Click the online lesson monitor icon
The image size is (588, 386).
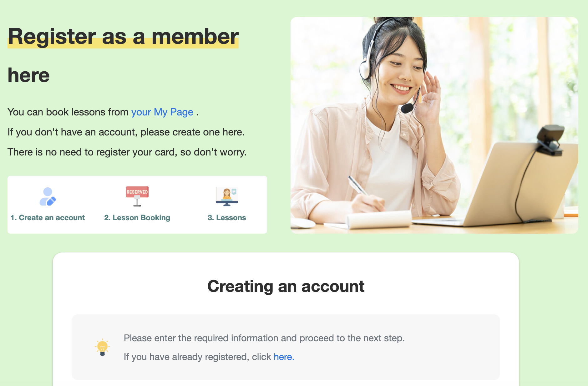(x=227, y=196)
